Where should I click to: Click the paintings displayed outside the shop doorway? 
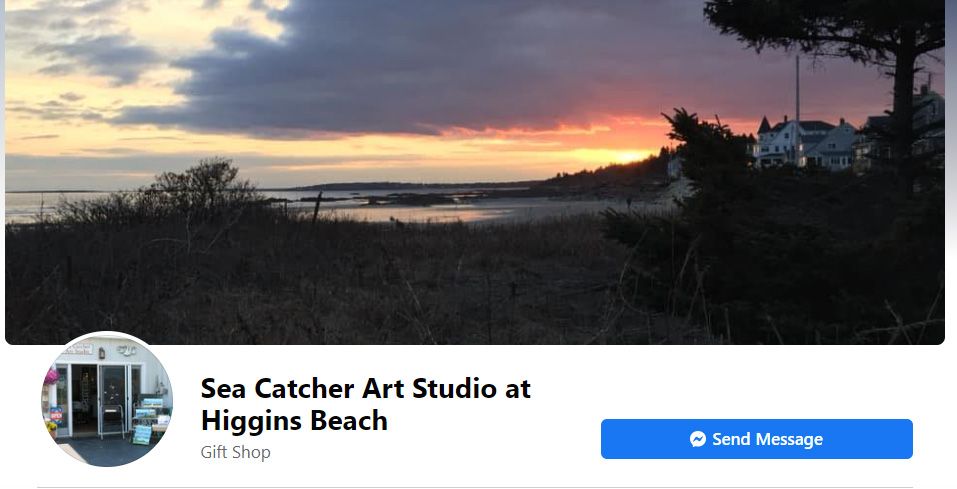[151, 421]
